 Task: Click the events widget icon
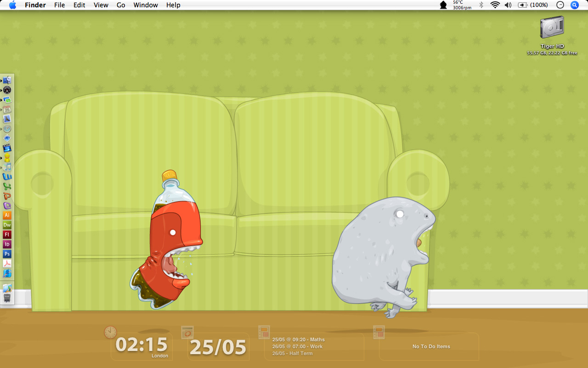click(264, 332)
